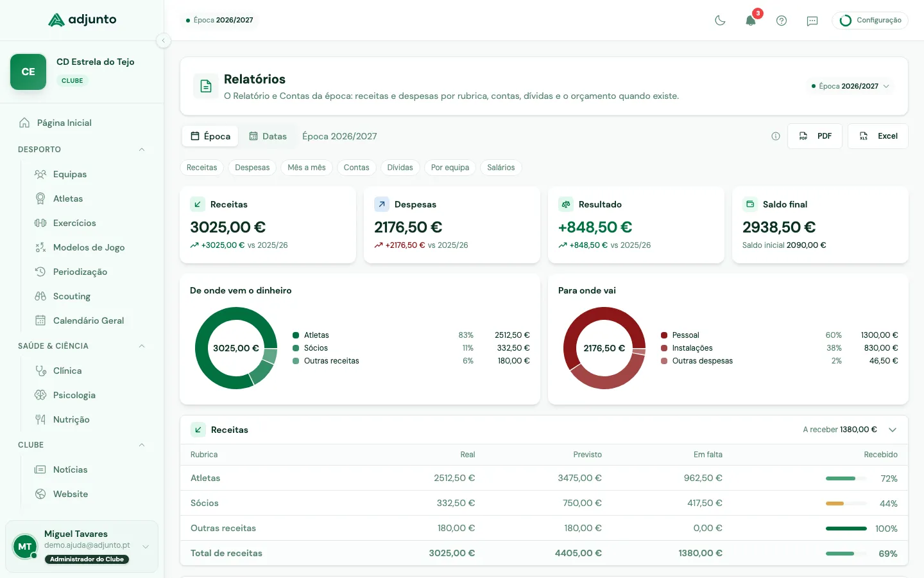The height and width of the screenshot is (578, 924).
Task: Open Notícias in the sidebar
Action: (90, 469)
